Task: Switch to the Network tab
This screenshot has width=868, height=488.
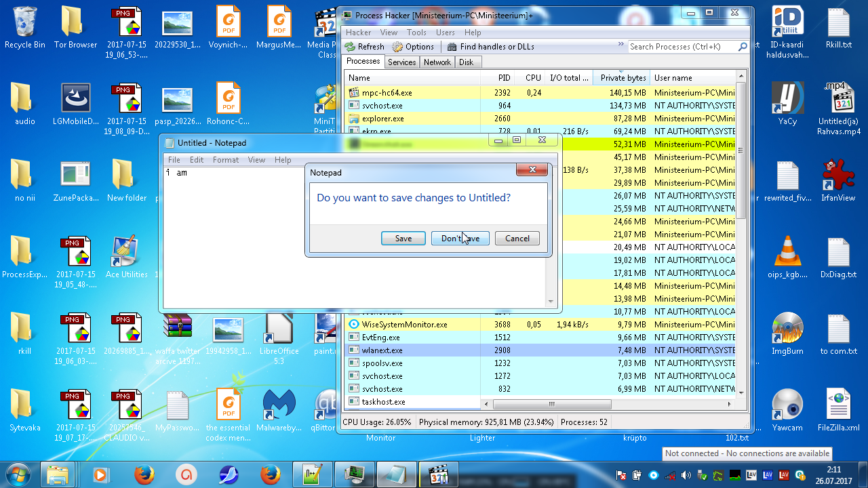Action: click(437, 62)
